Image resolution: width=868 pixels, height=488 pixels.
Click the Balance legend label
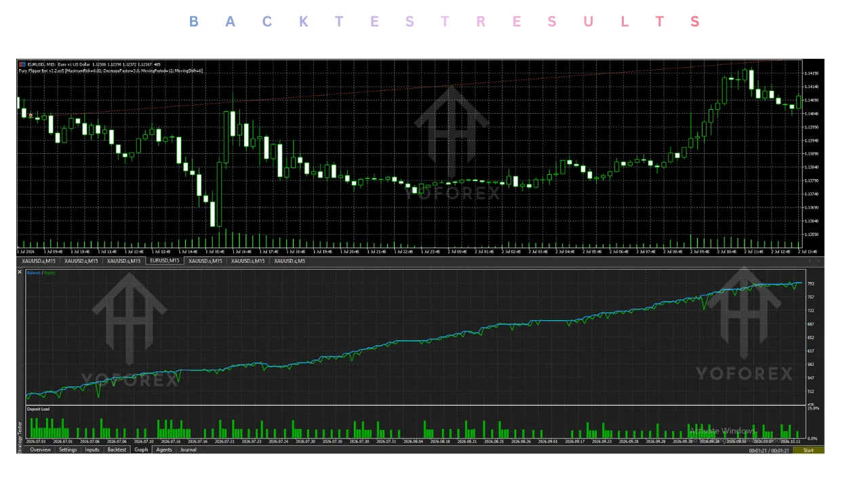pyautogui.click(x=33, y=272)
